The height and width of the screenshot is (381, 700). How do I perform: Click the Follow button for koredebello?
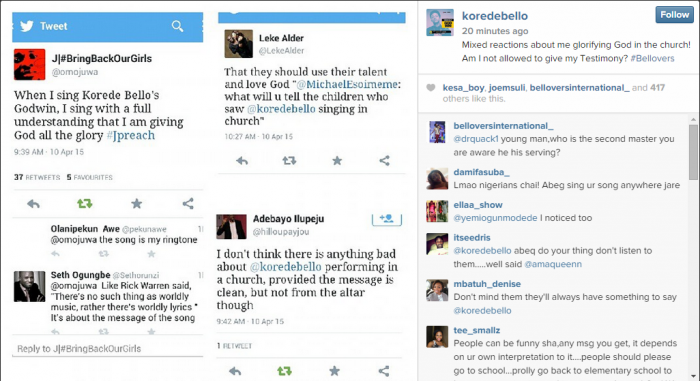pos(674,15)
